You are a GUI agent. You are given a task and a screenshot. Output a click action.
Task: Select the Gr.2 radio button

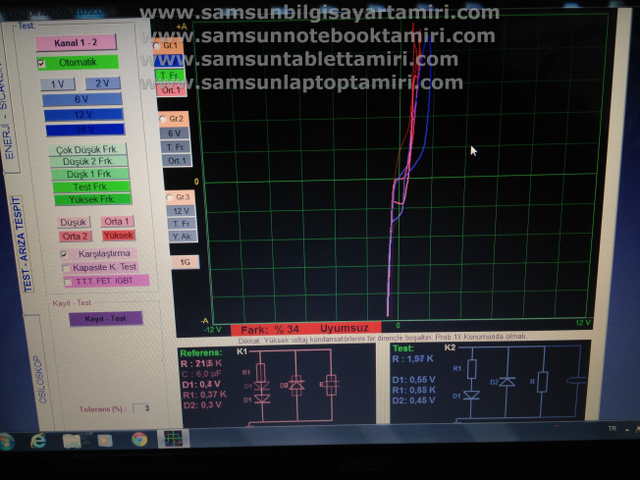tap(163, 118)
